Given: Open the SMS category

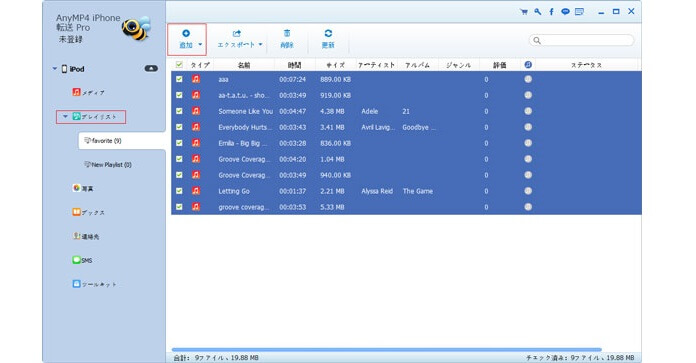Looking at the screenshot, I should (83, 260).
